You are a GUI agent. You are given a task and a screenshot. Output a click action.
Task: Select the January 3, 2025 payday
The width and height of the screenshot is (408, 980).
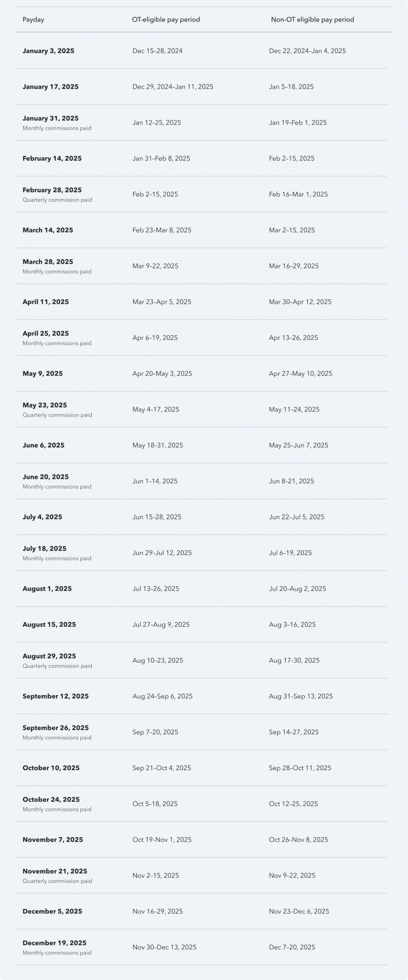tap(48, 51)
